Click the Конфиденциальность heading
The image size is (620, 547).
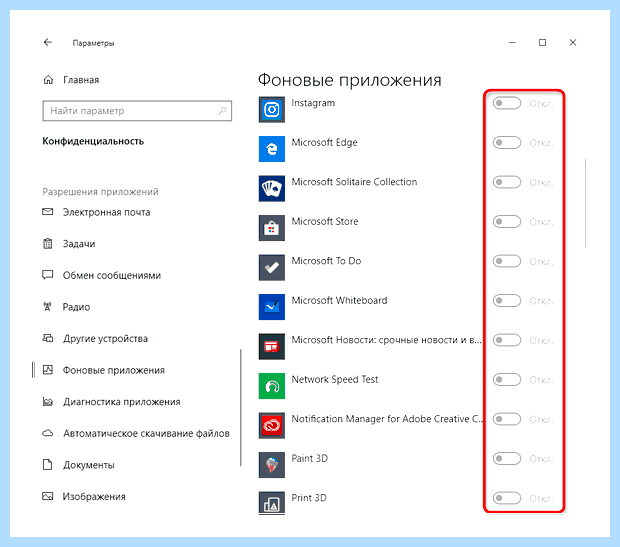[x=93, y=141]
